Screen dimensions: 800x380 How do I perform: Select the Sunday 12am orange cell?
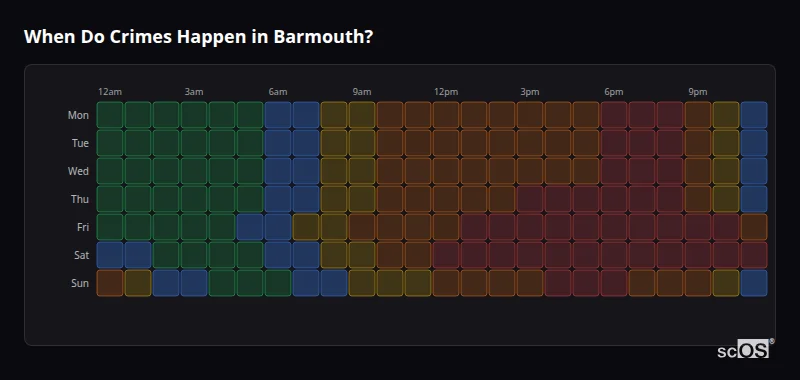pyautogui.click(x=110, y=283)
